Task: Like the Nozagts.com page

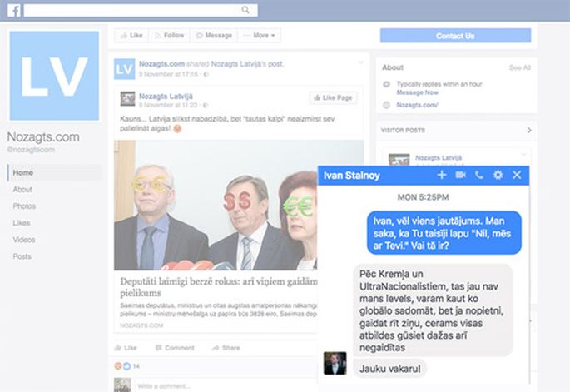Action: point(131,35)
